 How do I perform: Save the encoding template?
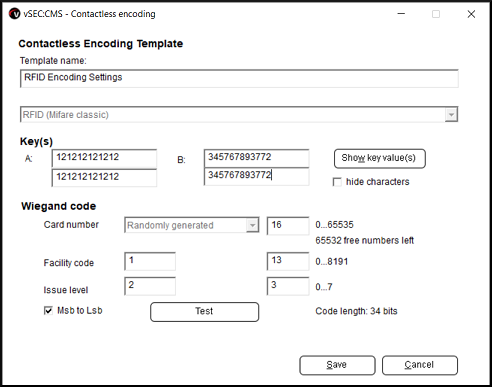click(x=337, y=365)
